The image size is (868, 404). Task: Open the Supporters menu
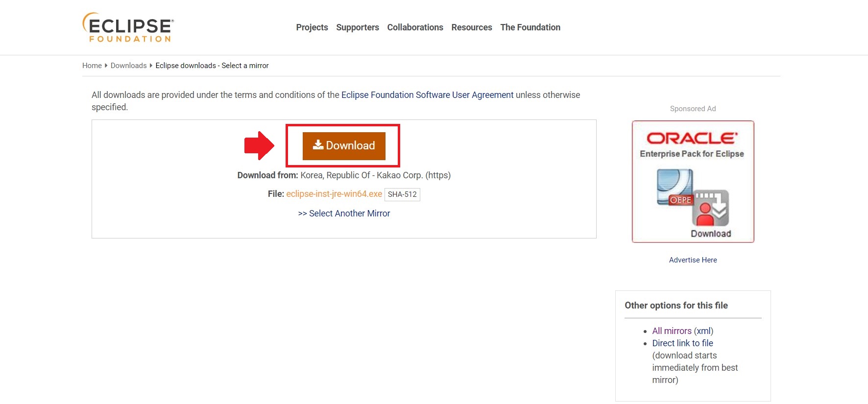(x=358, y=27)
